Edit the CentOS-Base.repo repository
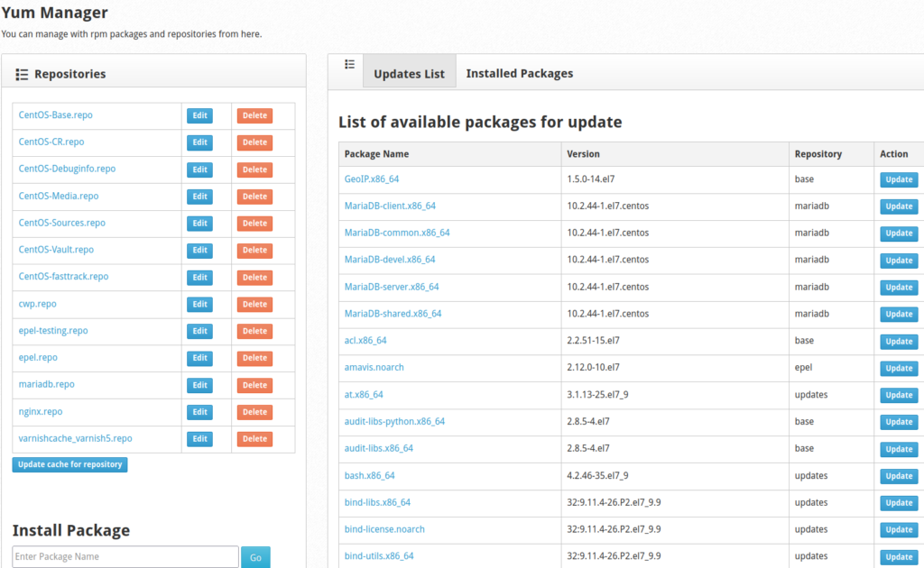 [199, 115]
